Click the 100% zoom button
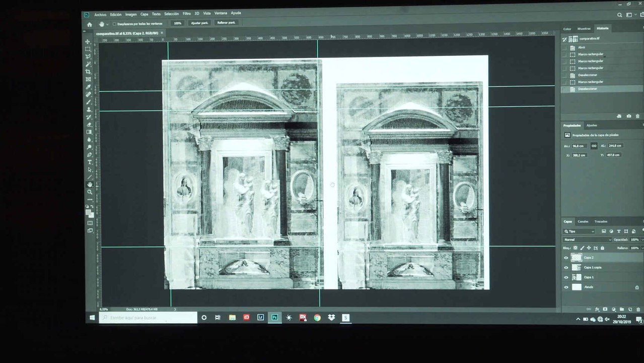Image resolution: width=644 pixels, height=363 pixels. coord(177,23)
